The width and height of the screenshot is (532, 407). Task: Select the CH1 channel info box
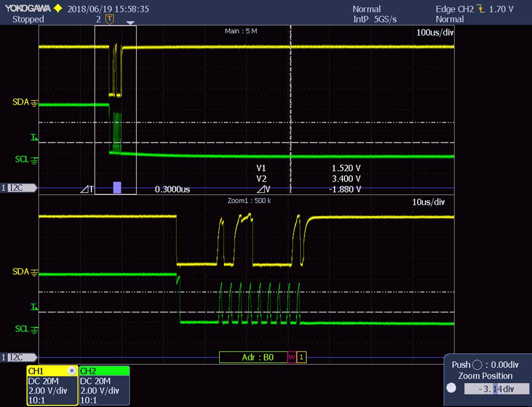coord(52,385)
